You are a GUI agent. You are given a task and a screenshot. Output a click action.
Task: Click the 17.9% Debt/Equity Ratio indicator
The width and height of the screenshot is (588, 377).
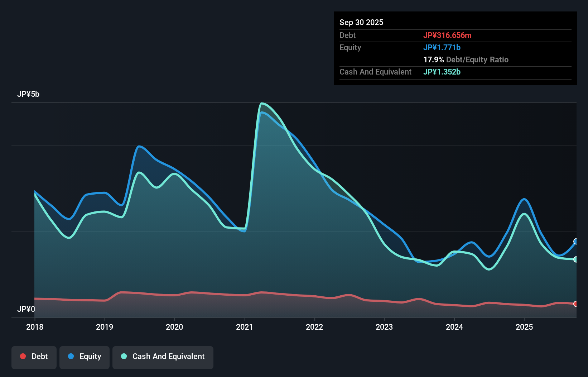tap(466, 59)
